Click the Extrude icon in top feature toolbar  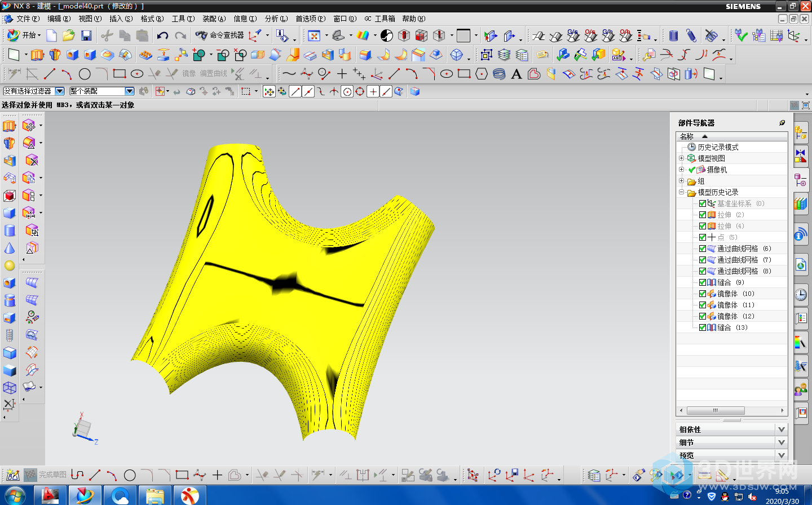click(37, 55)
